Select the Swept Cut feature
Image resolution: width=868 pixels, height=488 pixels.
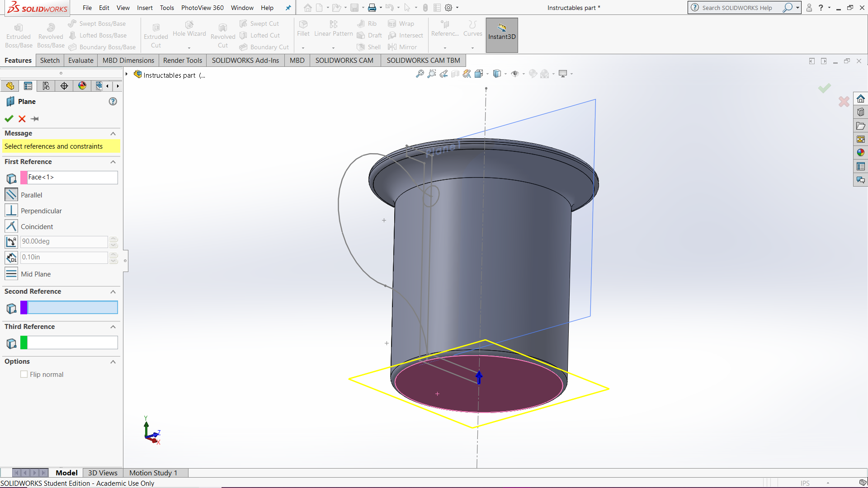(x=263, y=23)
